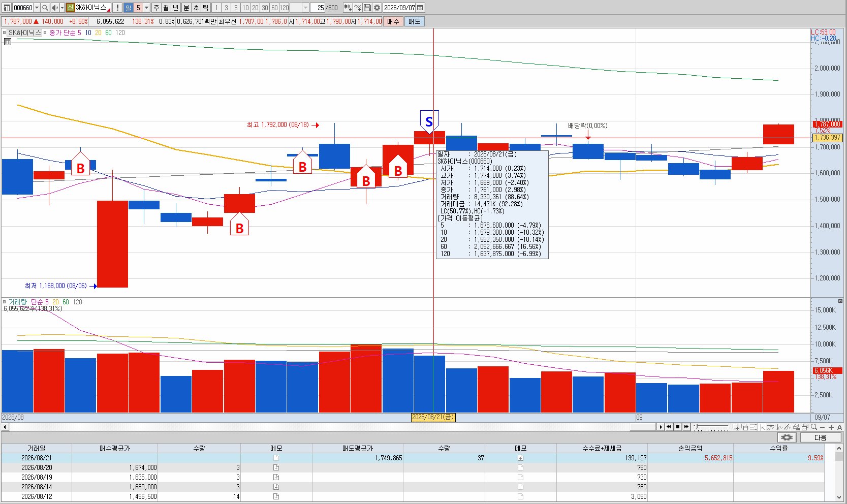Viewport: 847px width, 504px height.
Task: Click the stop playback button under the chart
Action: pyautogui.click(x=678, y=427)
